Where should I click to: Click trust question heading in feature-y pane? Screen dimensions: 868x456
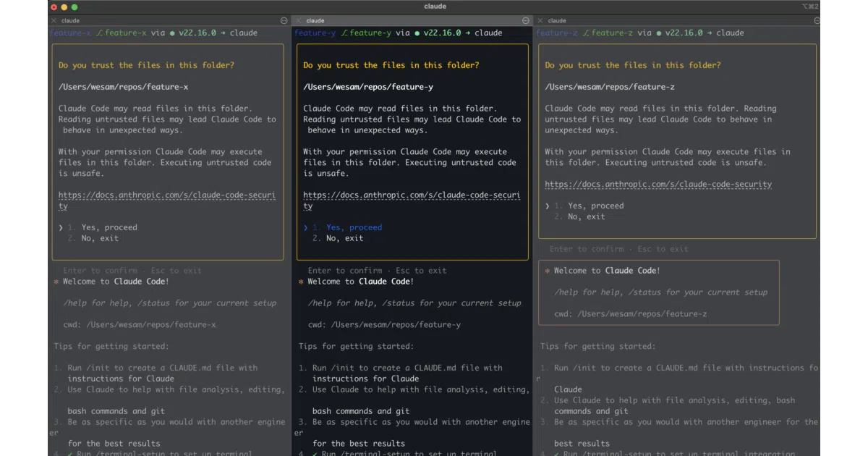point(391,65)
